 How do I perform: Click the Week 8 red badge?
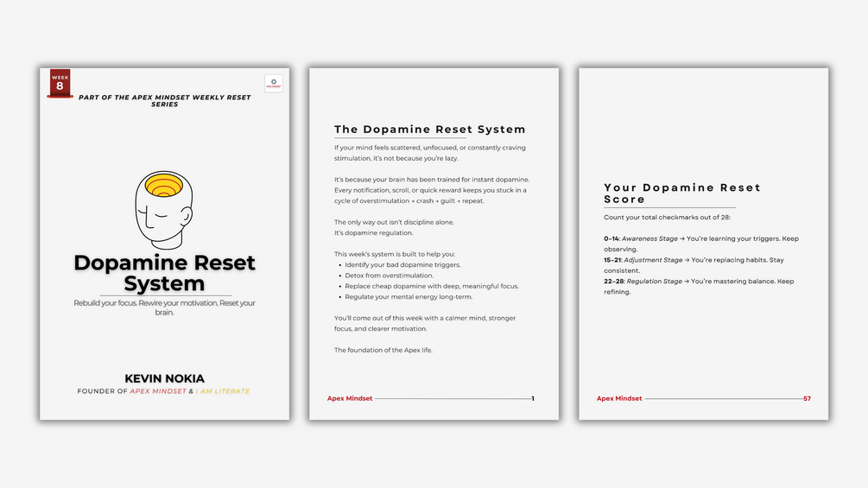pyautogui.click(x=60, y=84)
